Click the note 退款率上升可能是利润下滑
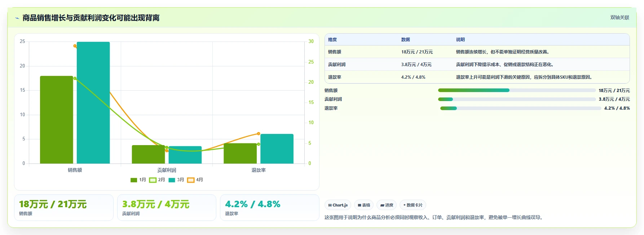 (525, 77)
